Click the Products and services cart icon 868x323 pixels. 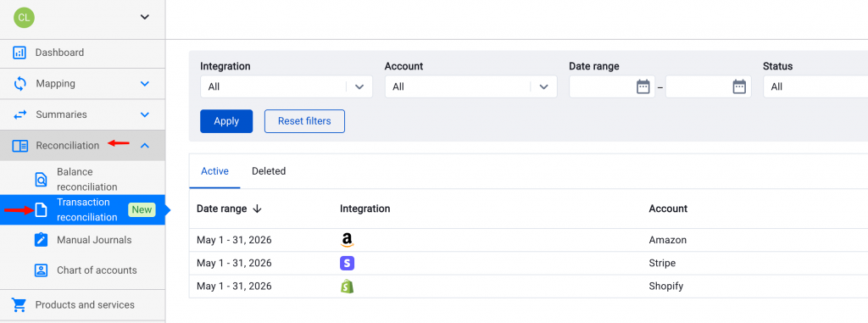point(19,305)
